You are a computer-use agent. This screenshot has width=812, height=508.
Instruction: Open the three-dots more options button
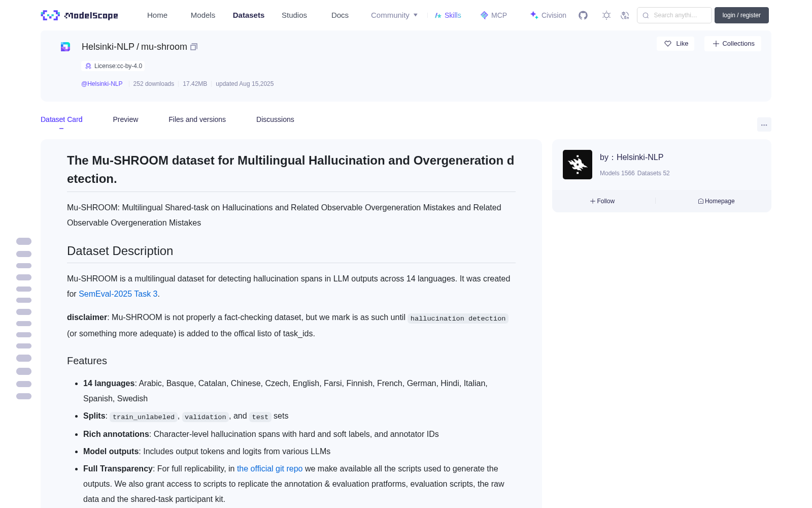click(764, 124)
